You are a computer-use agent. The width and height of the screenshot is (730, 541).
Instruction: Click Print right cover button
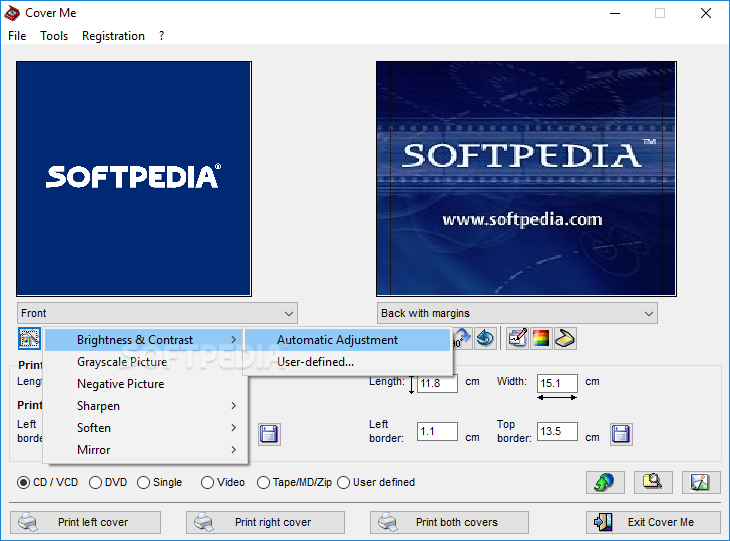265,522
